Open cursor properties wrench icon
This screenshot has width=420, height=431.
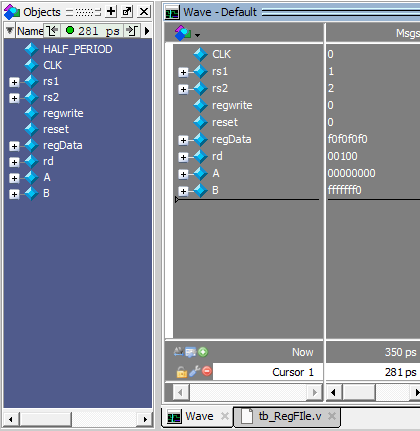click(194, 372)
